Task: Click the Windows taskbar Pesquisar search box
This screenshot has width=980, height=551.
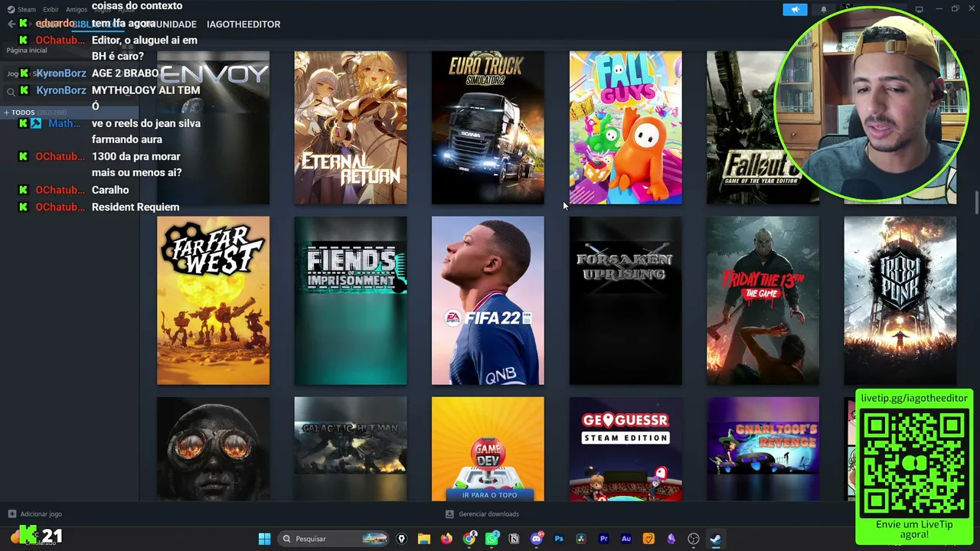Action: point(334,539)
